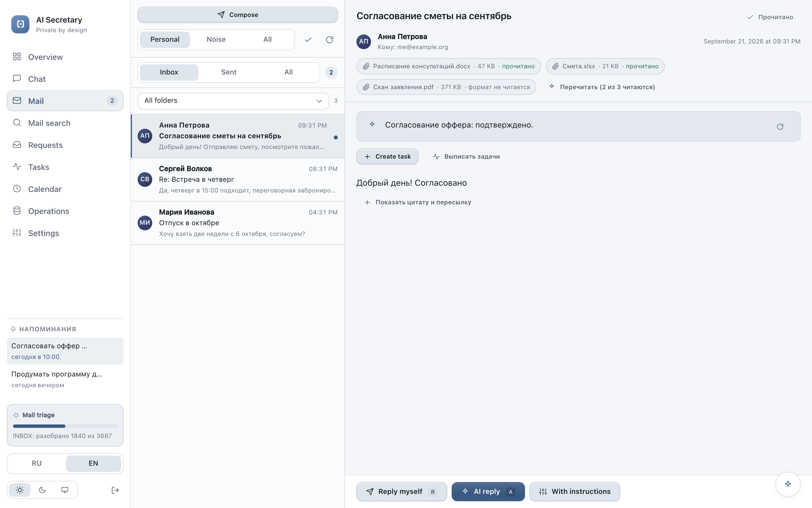
Task: Open attachment Скан заявления.pdf
Action: pyautogui.click(x=446, y=87)
